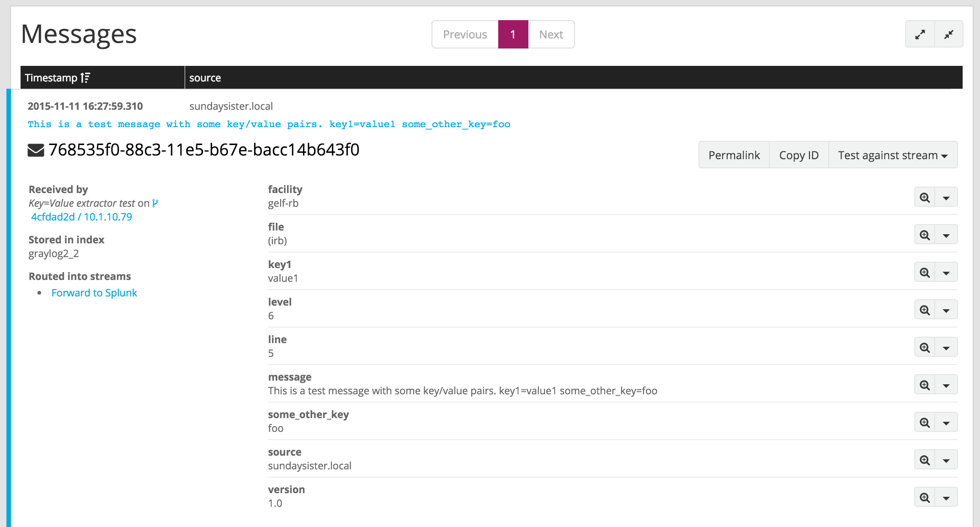The height and width of the screenshot is (527, 980).
Task: Open dropdown arrow for file field
Action: (946, 236)
